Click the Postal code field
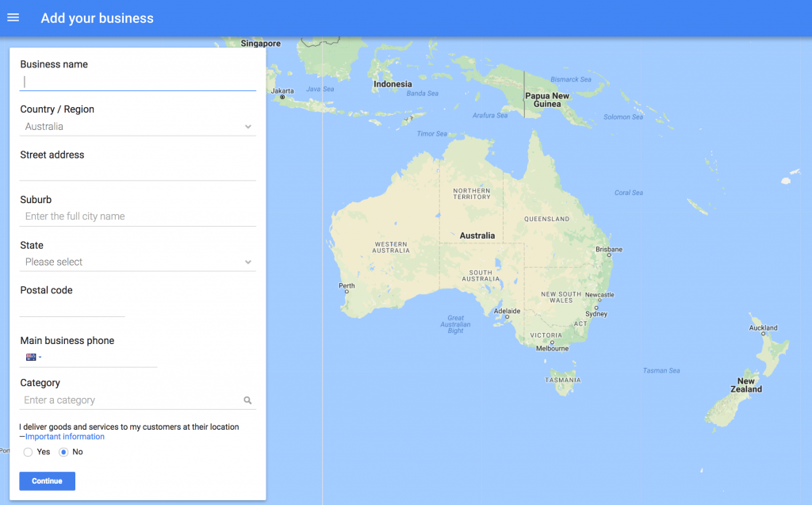Image resolution: width=812 pixels, height=505 pixels. [72, 308]
